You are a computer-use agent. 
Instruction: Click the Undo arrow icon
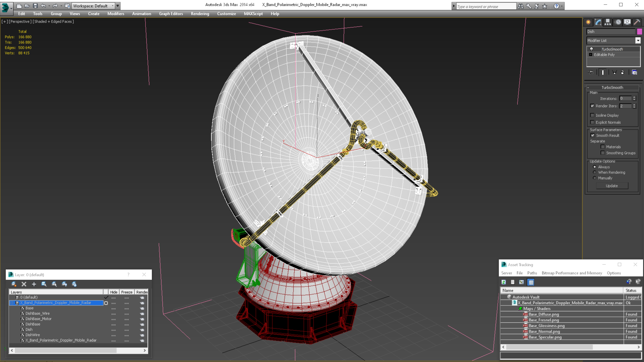(43, 6)
